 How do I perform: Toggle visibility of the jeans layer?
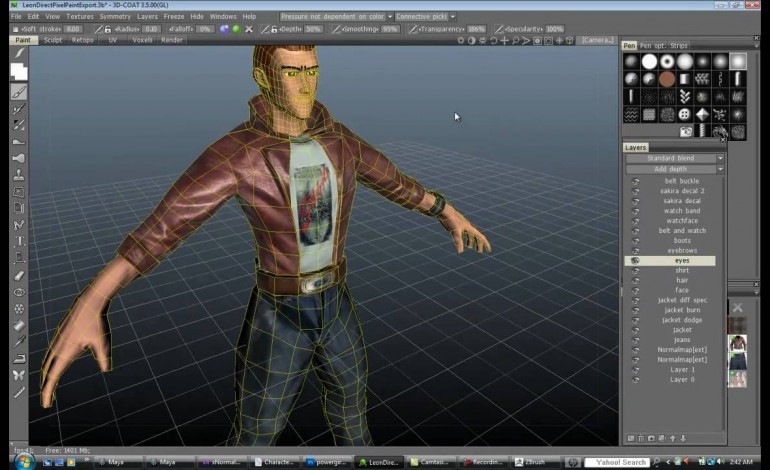coord(635,340)
